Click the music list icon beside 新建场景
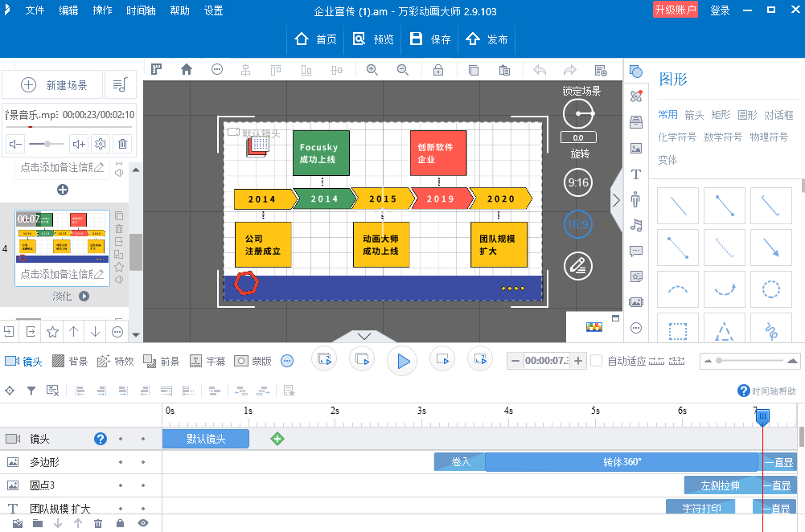This screenshot has width=805, height=532. pyautogui.click(x=120, y=84)
